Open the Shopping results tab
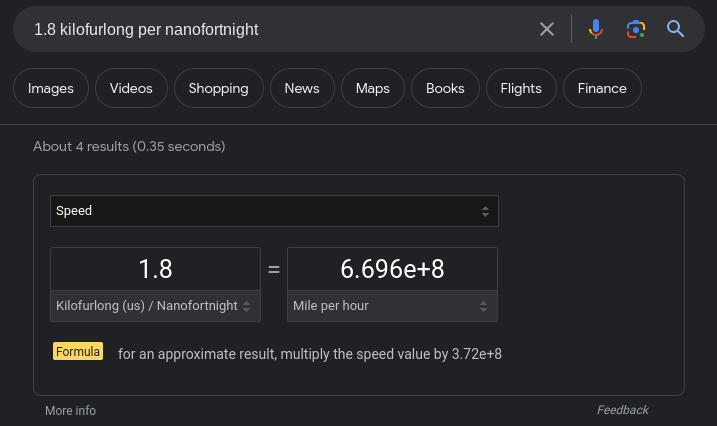The height and width of the screenshot is (426, 717). (219, 88)
